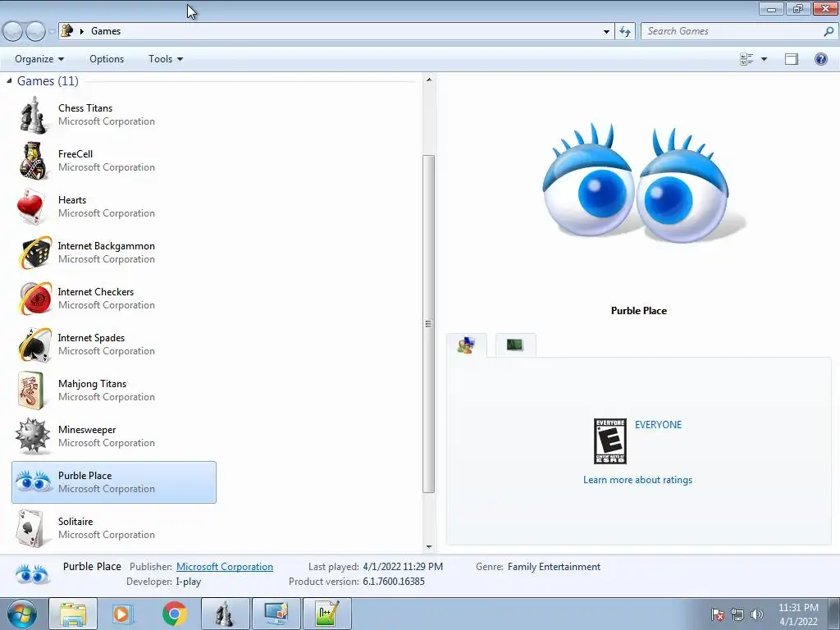Click the search magnifier icon
This screenshot has height=630, width=840.
click(x=829, y=31)
